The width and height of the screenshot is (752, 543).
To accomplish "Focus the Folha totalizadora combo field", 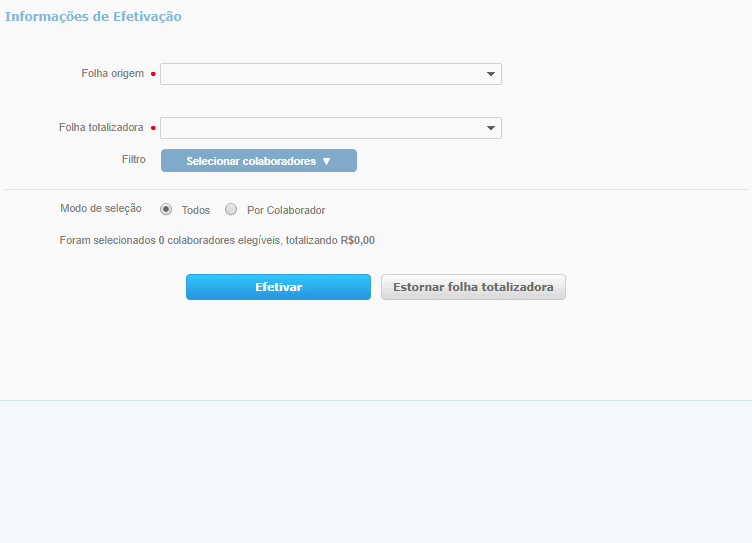I will (320, 128).
